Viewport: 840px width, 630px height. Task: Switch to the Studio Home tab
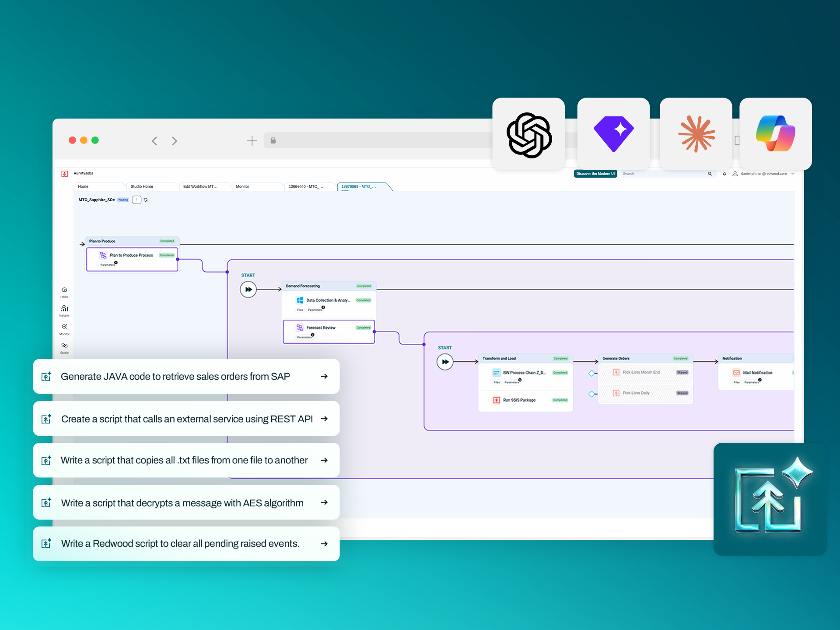tap(142, 187)
